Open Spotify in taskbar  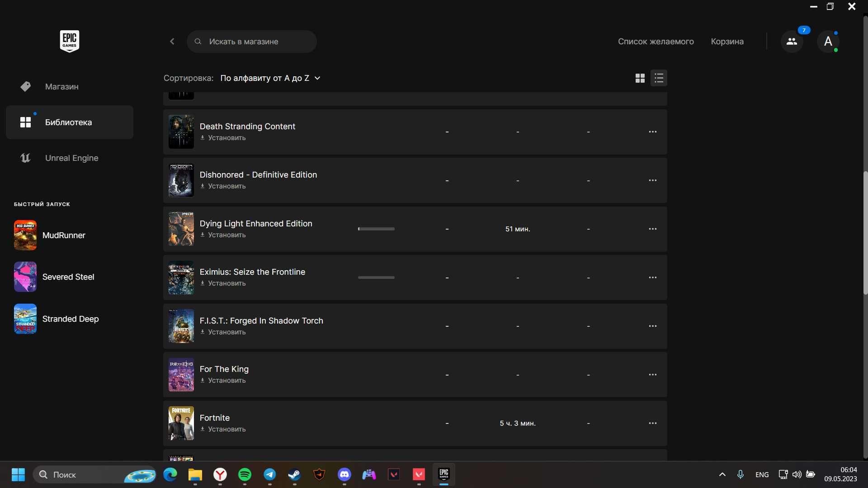point(245,474)
